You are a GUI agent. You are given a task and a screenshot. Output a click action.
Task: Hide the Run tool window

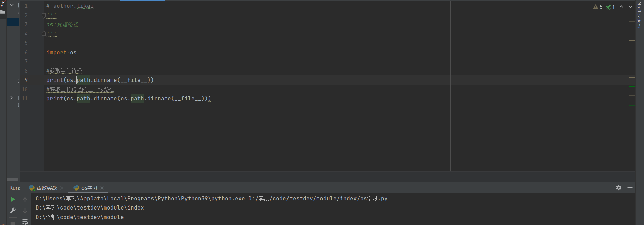pyautogui.click(x=630, y=188)
